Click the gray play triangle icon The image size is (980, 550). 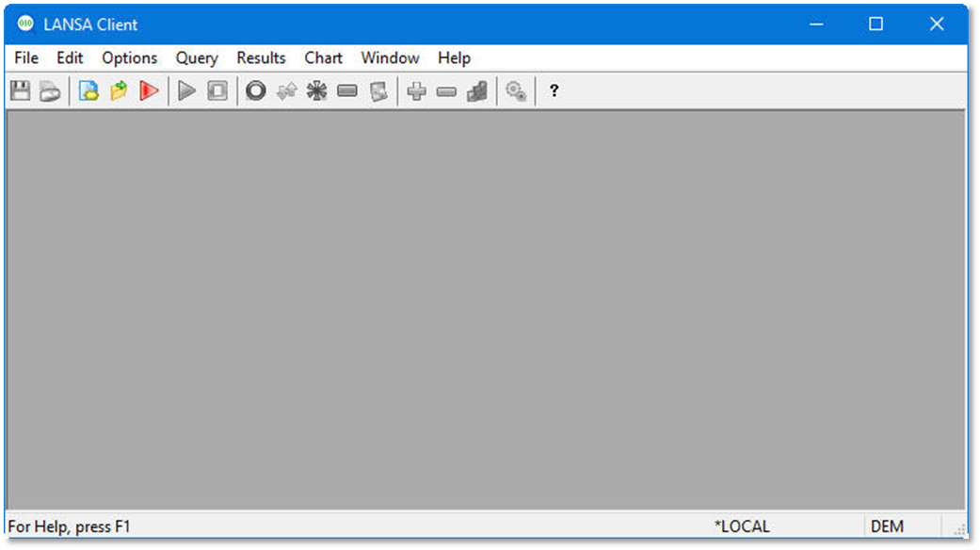pos(186,91)
